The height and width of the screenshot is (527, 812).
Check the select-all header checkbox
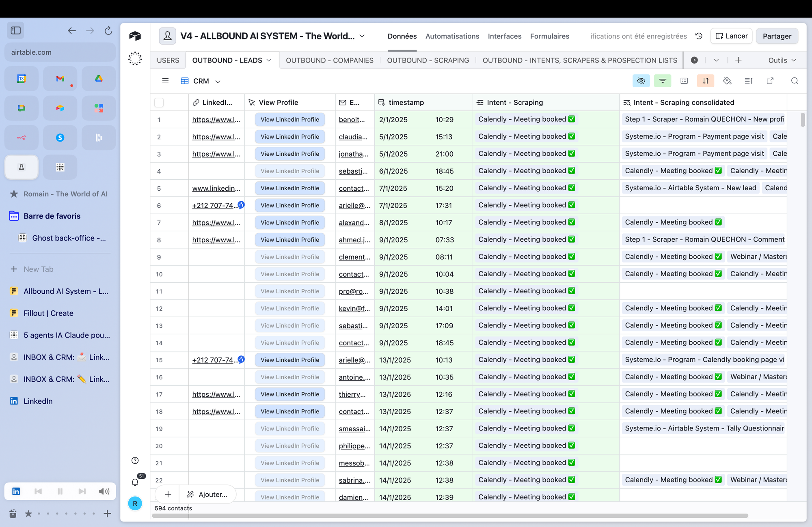(x=159, y=103)
